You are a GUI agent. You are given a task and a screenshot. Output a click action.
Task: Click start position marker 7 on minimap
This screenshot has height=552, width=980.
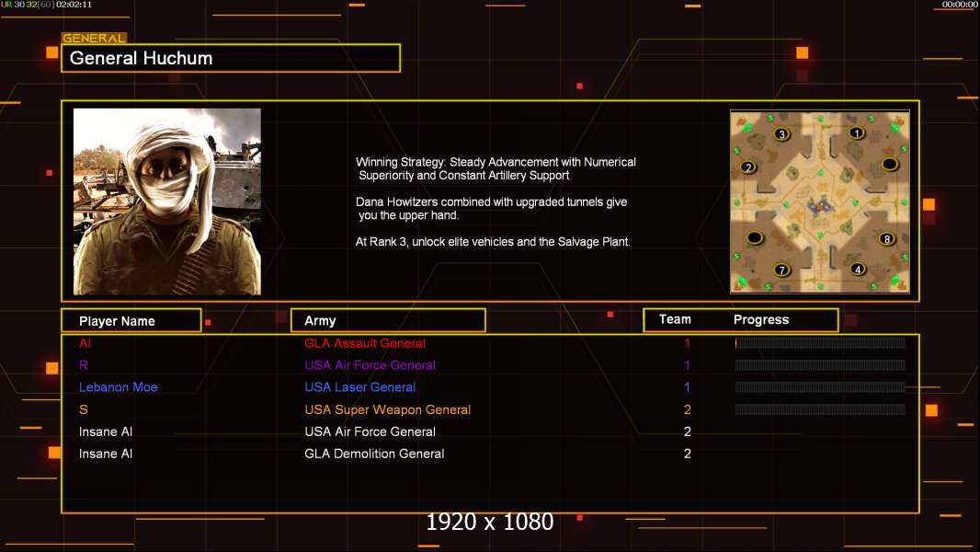coord(781,270)
